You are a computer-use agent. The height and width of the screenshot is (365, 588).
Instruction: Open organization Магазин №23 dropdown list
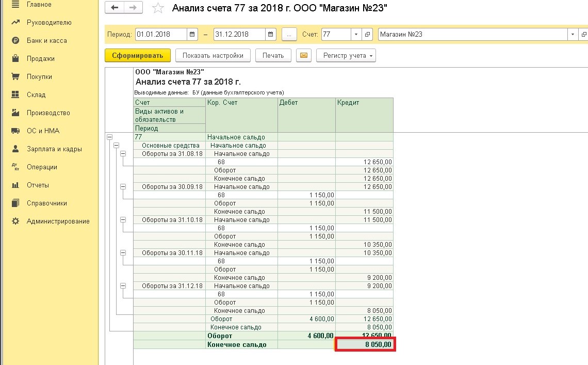pyautogui.click(x=573, y=34)
